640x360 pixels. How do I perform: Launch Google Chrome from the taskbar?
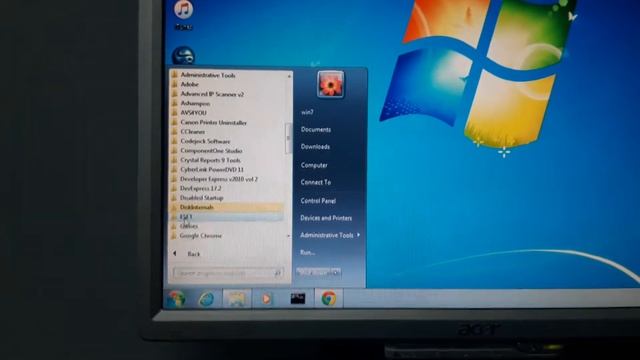click(329, 298)
